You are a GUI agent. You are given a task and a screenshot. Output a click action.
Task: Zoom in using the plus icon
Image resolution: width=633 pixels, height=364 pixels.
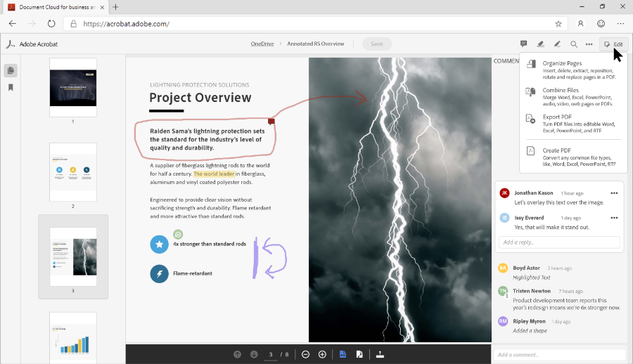322,354
